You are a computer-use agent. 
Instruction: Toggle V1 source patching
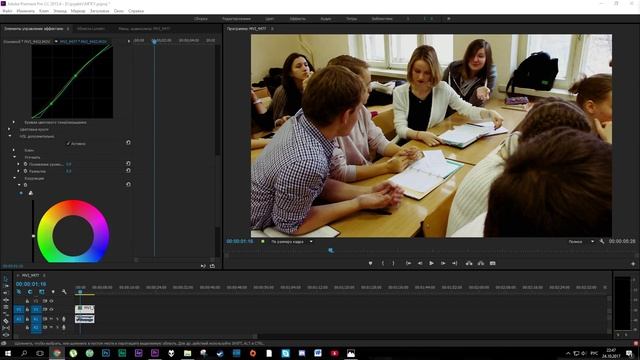pyautogui.click(x=19, y=309)
